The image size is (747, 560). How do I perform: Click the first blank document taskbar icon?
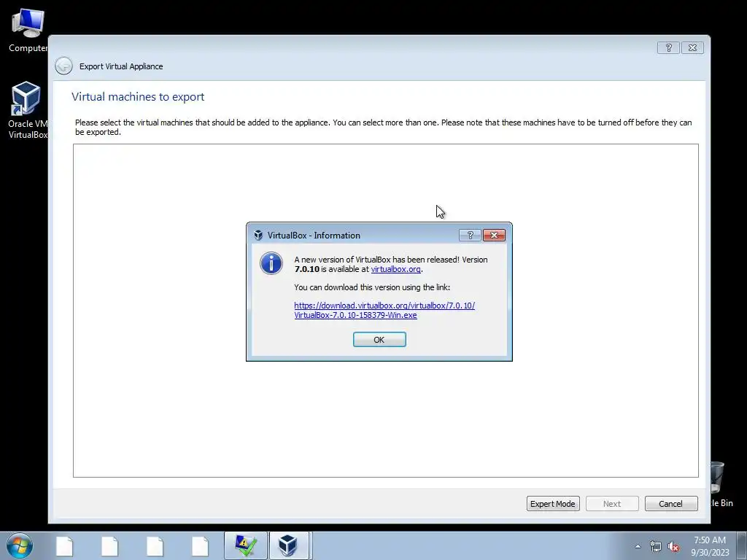tap(64, 546)
